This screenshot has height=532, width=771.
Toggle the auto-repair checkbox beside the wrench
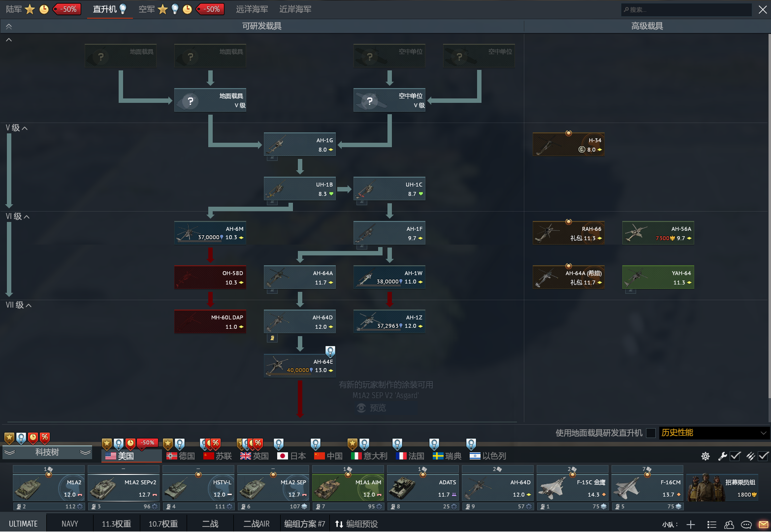pos(735,456)
